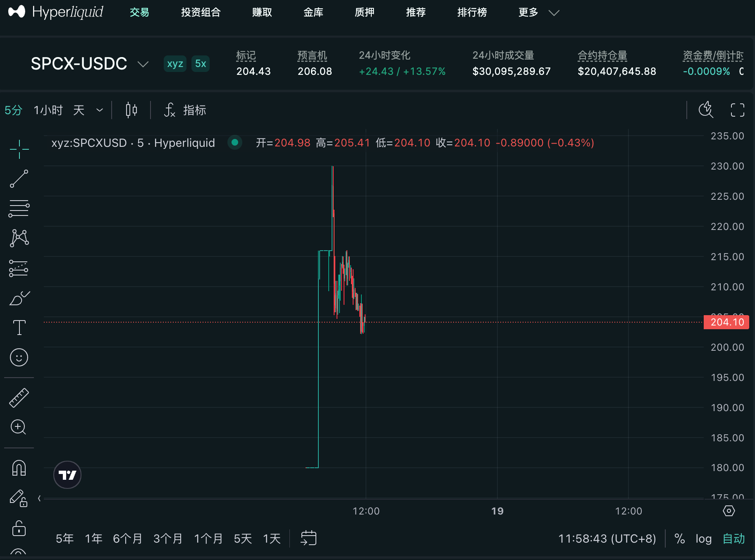Viewport: 755px width, 560px height.
Task: Set chart range to 6个月
Action: pos(128,538)
